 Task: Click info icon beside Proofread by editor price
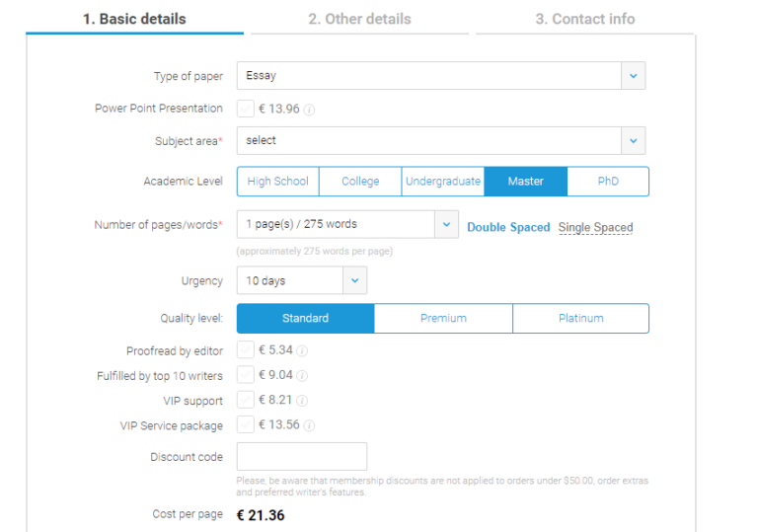[x=303, y=350]
